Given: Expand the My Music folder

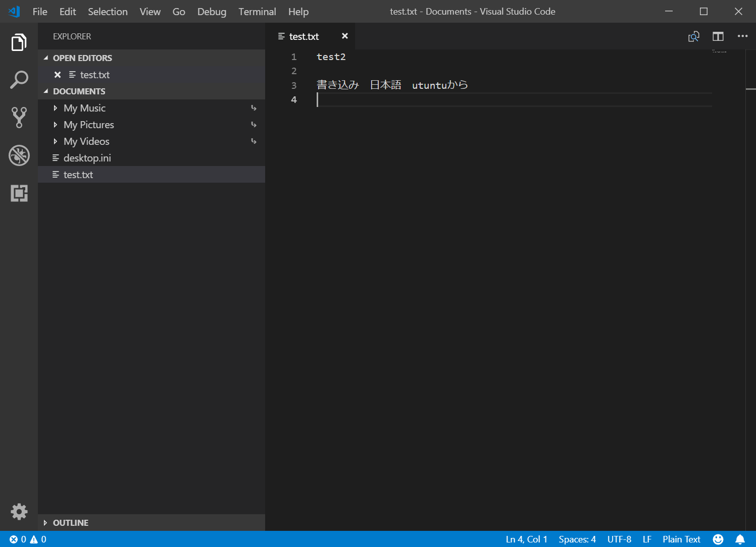Looking at the screenshot, I should tap(84, 108).
